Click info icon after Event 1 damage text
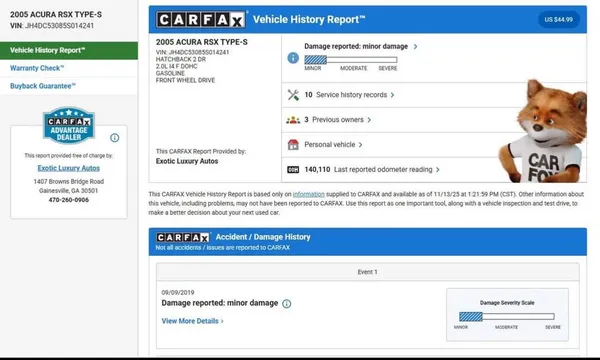 (x=287, y=304)
